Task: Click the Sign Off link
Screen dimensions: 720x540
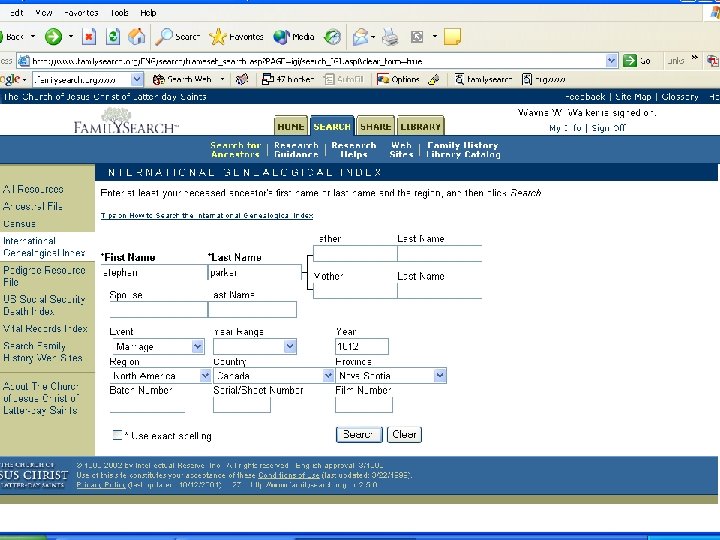Action: tap(608, 128)
